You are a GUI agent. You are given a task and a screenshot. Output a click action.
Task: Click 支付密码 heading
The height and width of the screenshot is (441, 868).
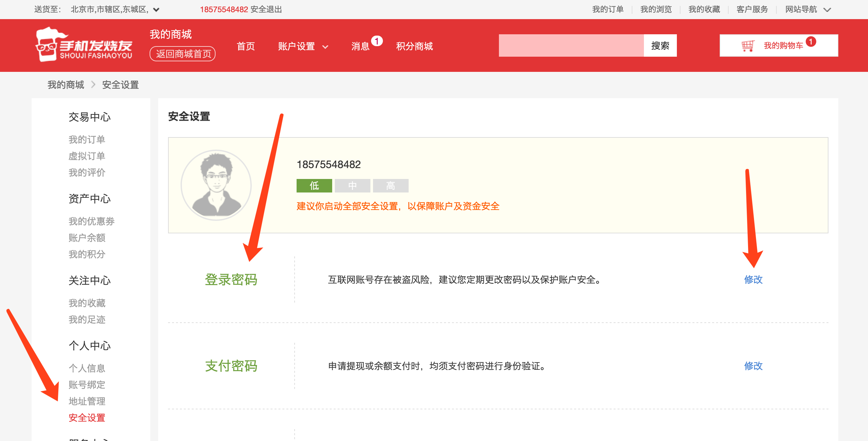[x=231, y=366]
